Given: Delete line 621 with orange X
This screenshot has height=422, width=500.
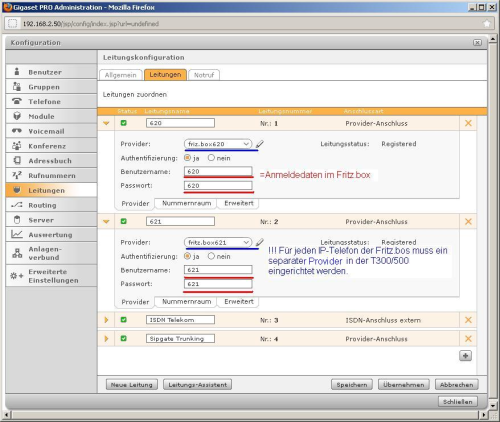Looking at the screenshot, I should [x=468, y=221].
